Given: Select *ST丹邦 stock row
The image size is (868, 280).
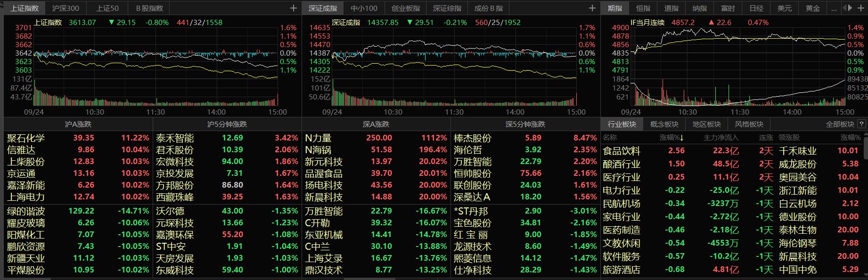Looking at the screenshot, I should pos(525,211).
